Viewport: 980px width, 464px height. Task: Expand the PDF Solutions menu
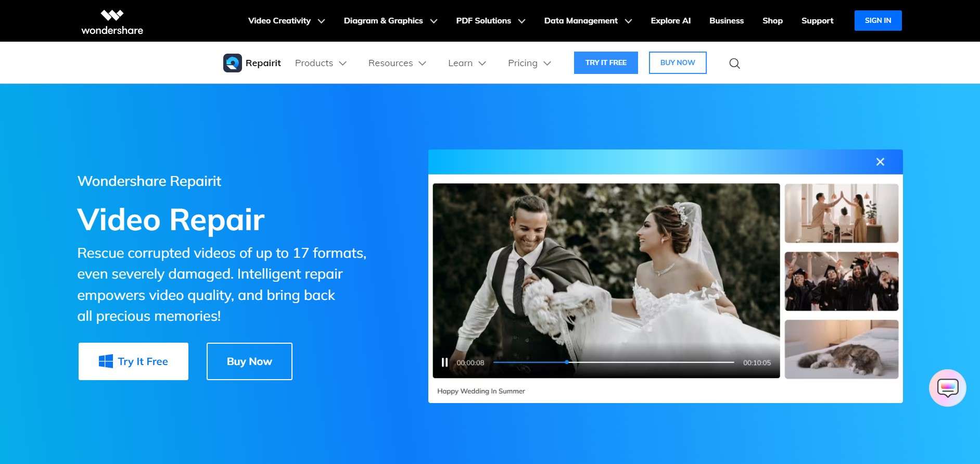click(x=490, y=21)
